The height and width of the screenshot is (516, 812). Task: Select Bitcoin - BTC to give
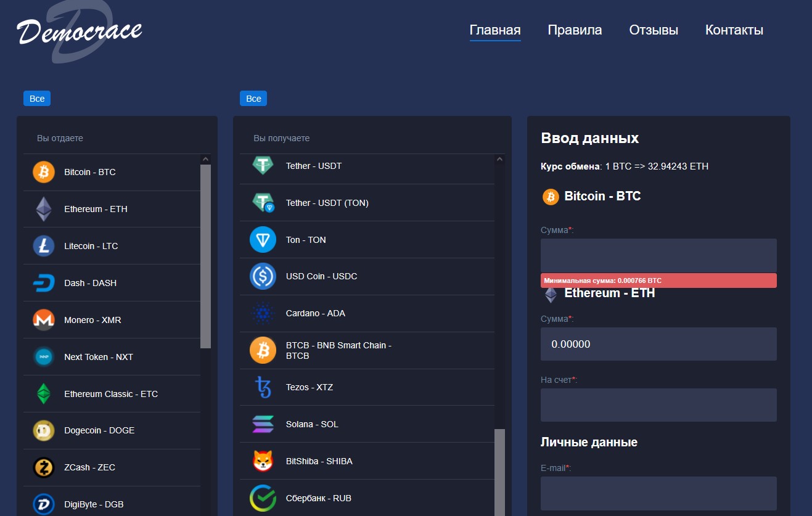click(112, 172)
